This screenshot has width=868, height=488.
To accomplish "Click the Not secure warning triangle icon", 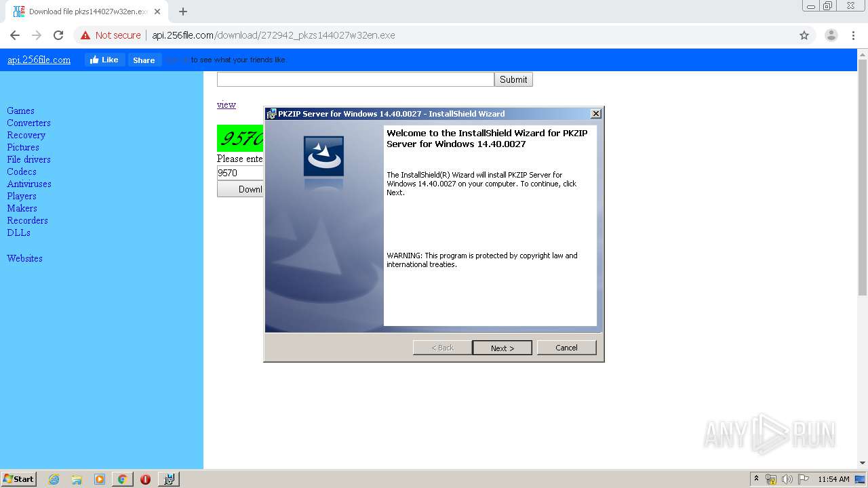I will 85,35.
